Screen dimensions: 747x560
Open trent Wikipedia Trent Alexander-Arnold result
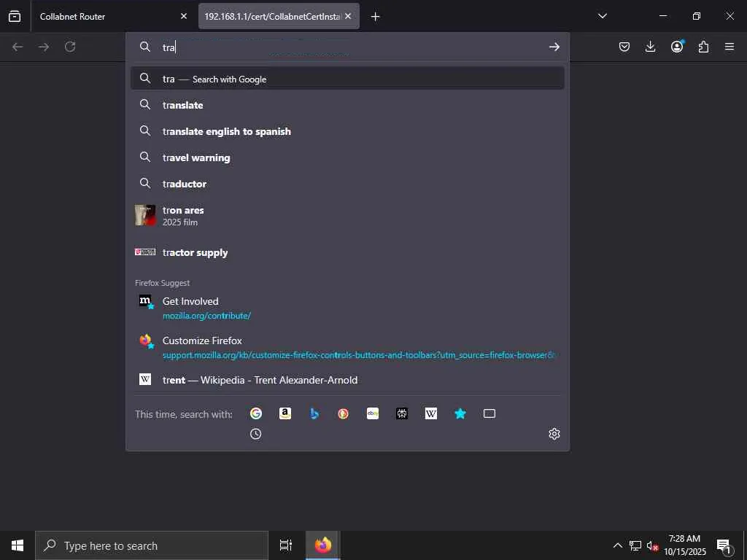(347, 379)
